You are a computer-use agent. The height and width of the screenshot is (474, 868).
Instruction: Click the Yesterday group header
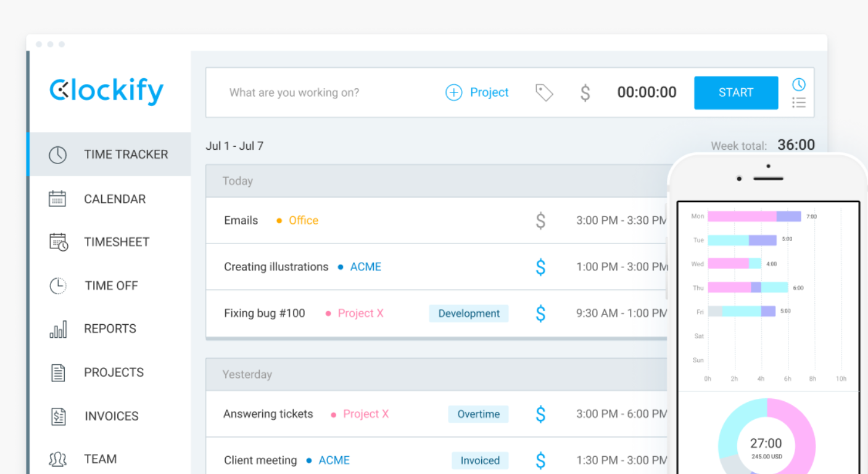pos(436,375)
